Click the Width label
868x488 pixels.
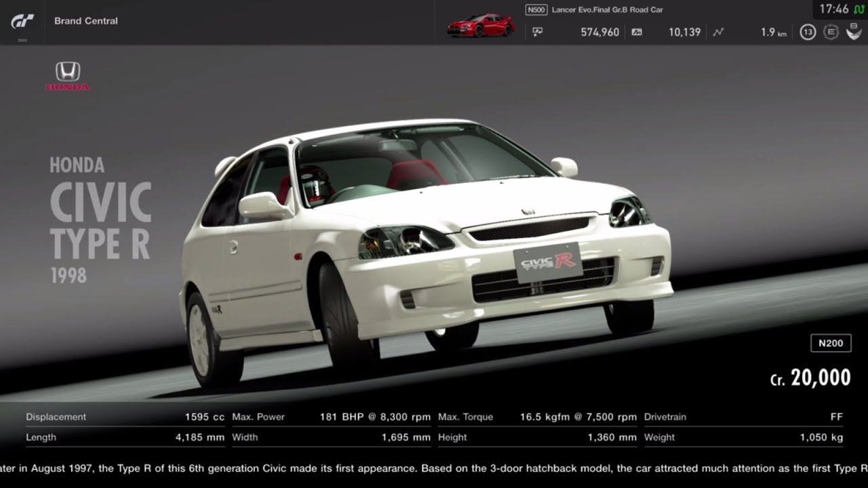(x=245, y=437)
